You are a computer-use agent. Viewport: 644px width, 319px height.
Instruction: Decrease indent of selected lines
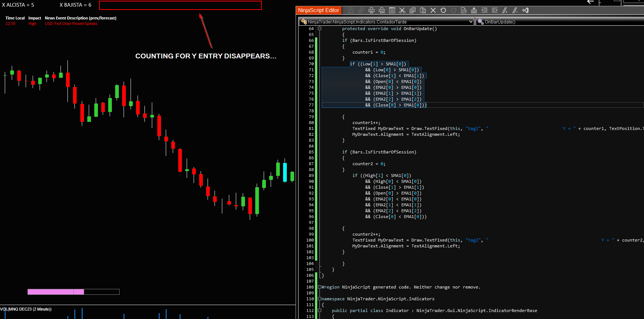pos(484,10)
